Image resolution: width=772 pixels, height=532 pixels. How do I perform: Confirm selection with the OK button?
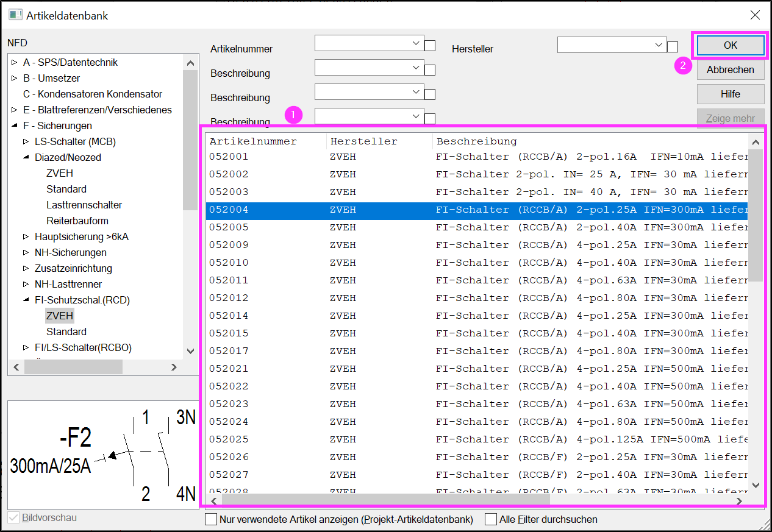point(730,45)
